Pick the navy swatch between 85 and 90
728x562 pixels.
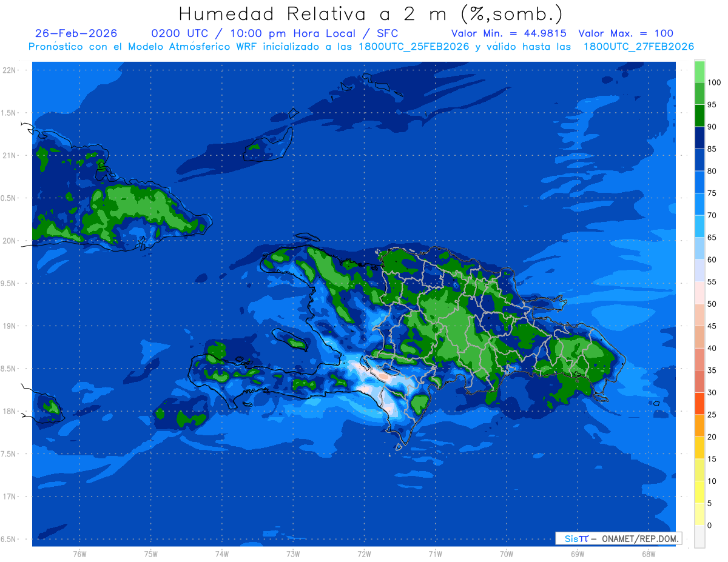tap(699, 138)
